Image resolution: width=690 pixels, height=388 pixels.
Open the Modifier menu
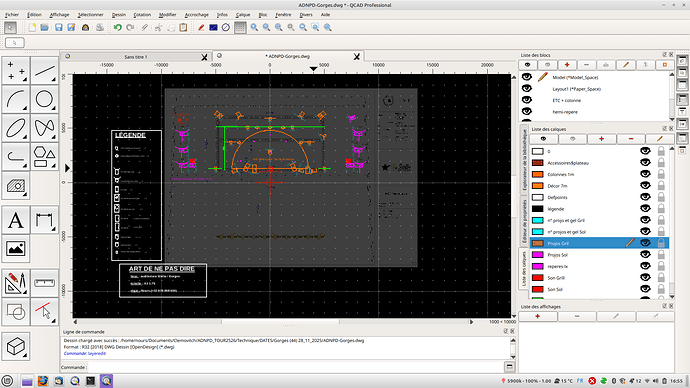tap(167, 15)
